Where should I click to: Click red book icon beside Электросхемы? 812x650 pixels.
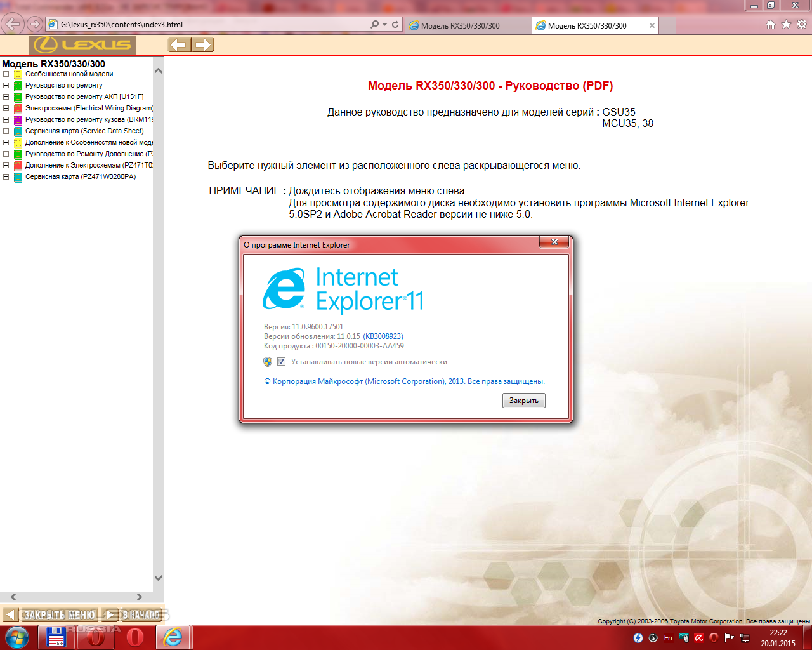18,109
